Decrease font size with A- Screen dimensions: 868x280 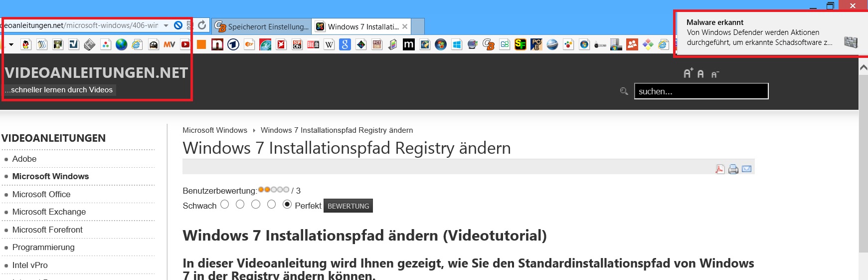715,74
